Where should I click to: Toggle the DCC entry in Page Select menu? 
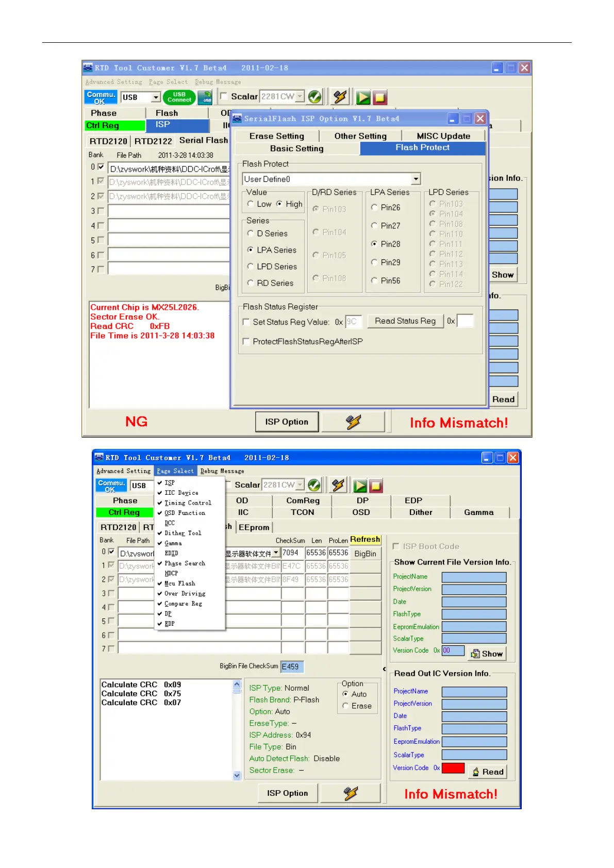point(170,523)
